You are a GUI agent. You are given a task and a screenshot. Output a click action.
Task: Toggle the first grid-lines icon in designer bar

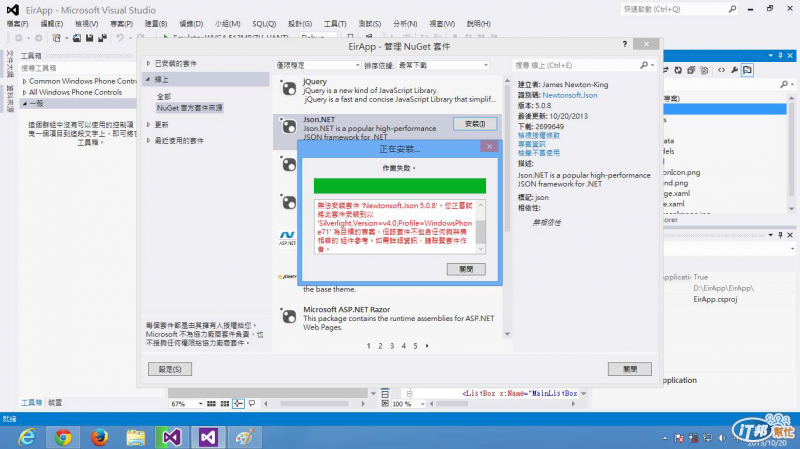pyautogui.click(x=211, y=404)
